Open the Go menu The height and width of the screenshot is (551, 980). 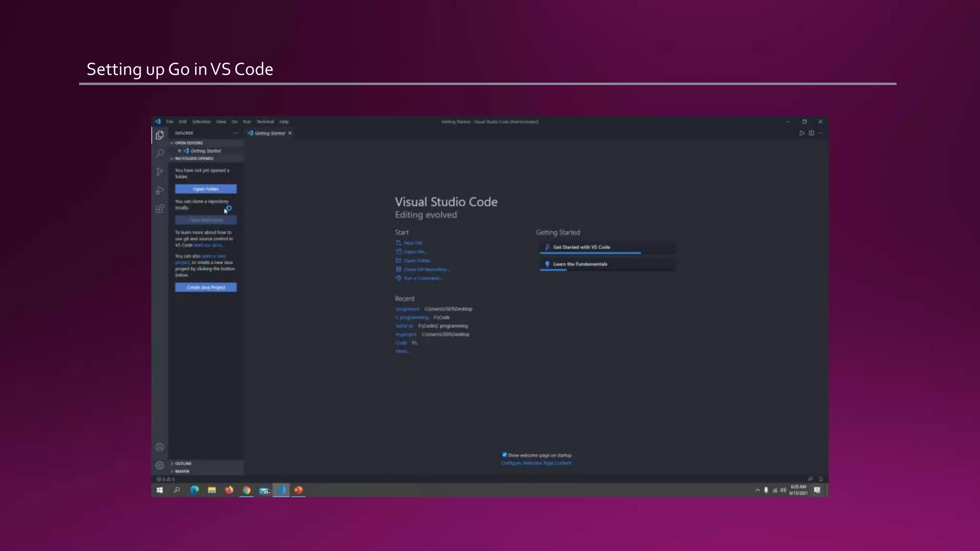234,122
